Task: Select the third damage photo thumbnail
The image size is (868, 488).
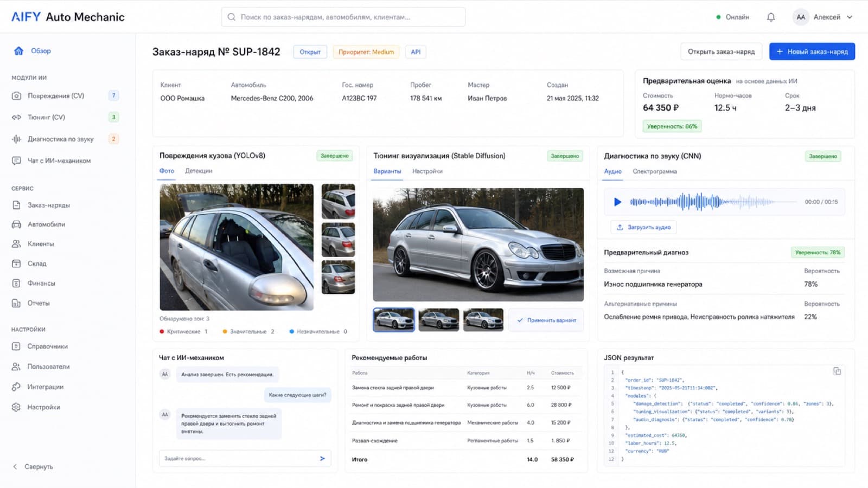Action: pyautogui.click(x=338, y=277)
